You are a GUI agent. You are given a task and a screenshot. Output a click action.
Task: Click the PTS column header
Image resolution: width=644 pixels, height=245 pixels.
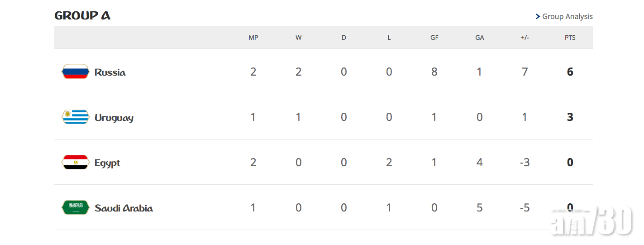tap(570, 38)
